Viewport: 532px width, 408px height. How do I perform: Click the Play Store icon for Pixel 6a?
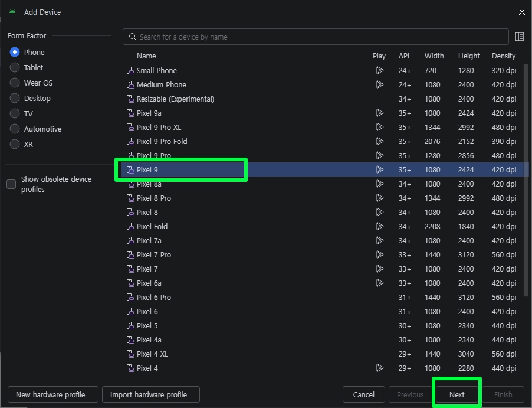380,283
